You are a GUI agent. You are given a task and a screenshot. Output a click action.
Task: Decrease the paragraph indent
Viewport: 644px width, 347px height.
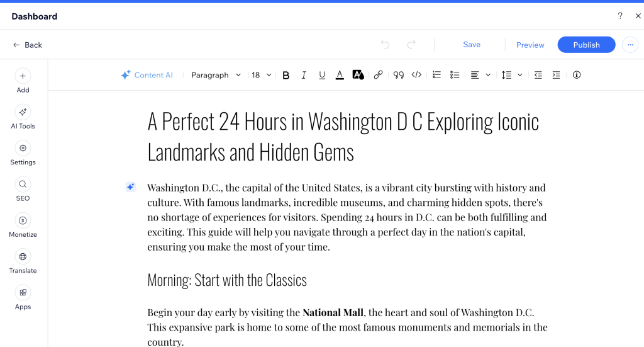(538, 75)
